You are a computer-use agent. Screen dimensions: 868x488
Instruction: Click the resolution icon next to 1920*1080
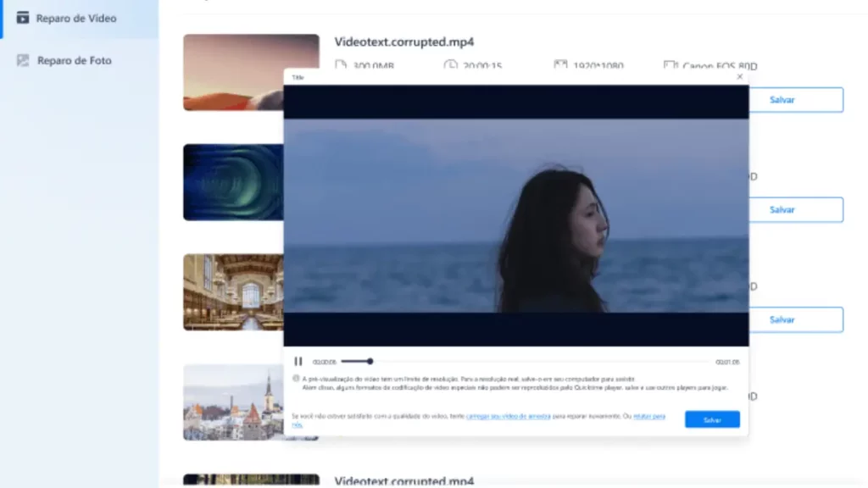[x=560, y=65]
